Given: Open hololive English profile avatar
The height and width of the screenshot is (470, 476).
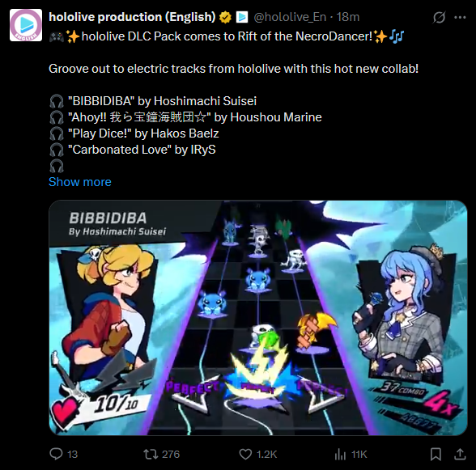Looking at the screenshot, I should click(26, 25).
